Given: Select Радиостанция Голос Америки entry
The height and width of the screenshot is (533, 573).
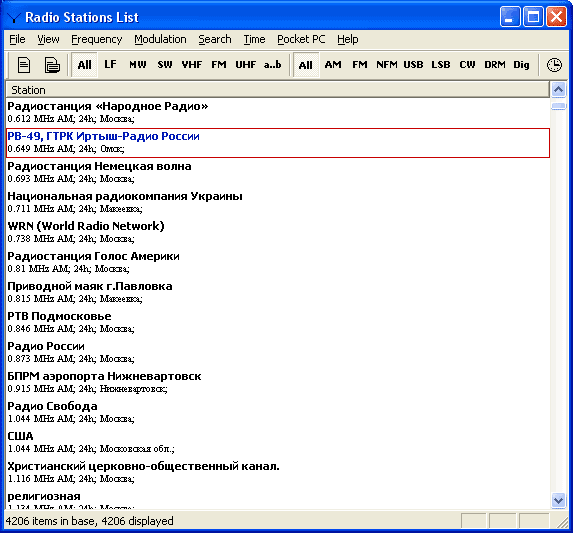Looking at the screenshot, I should (x=278, y=262).
